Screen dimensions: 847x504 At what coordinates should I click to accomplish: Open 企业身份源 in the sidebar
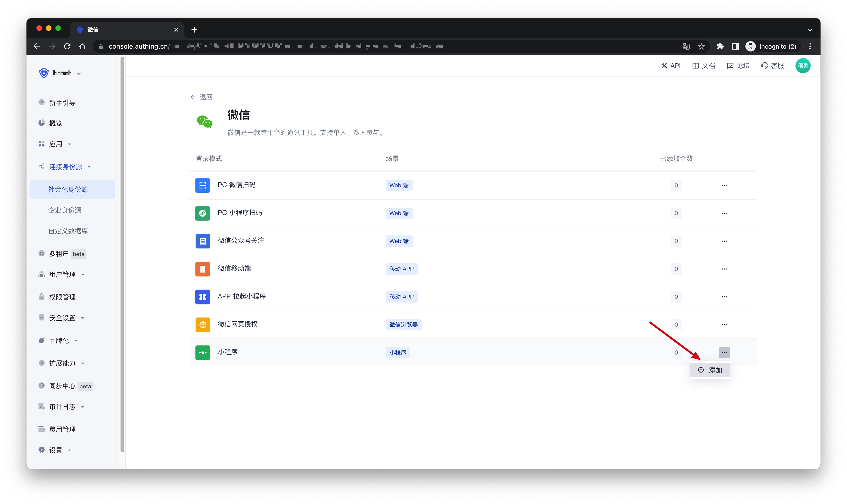click(x=65, y=210)
